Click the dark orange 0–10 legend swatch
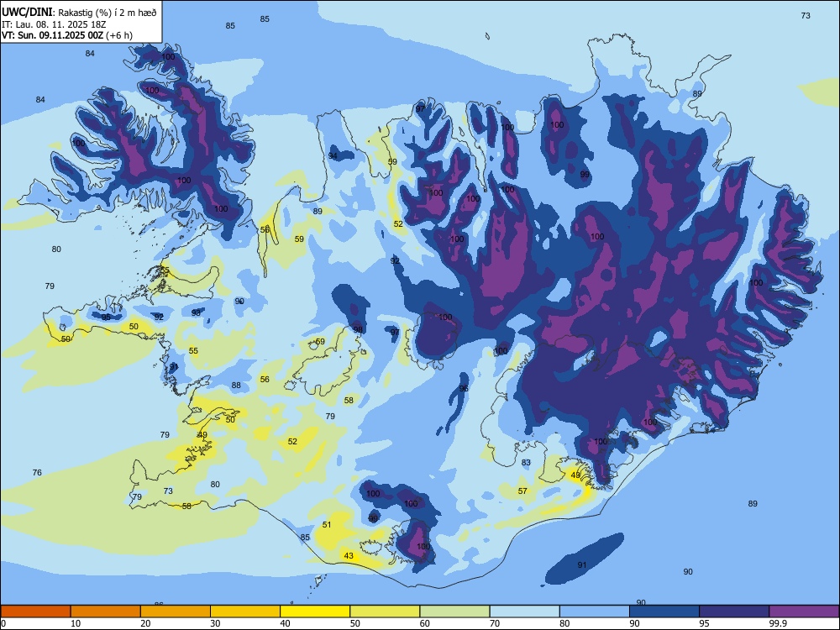840x630 pixels. point(35,612)
